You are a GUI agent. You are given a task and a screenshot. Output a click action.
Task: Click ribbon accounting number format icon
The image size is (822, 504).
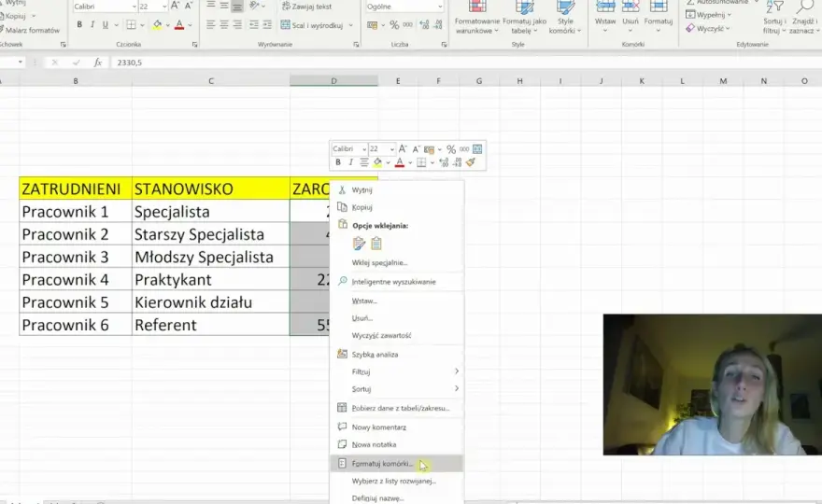coord(372,24)
